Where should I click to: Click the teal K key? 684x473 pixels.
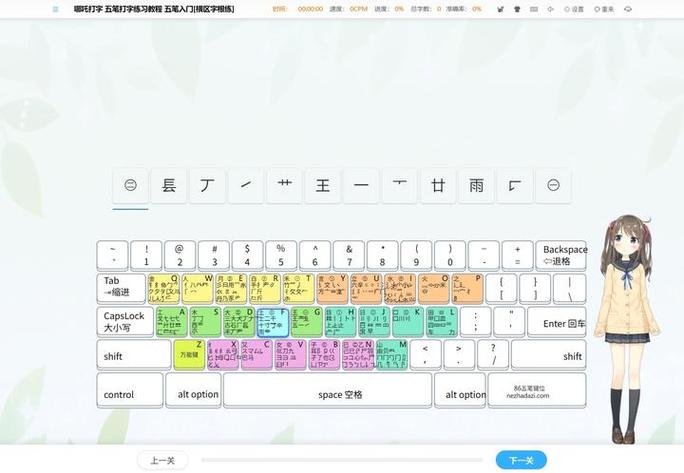click(x=408, y=322)
